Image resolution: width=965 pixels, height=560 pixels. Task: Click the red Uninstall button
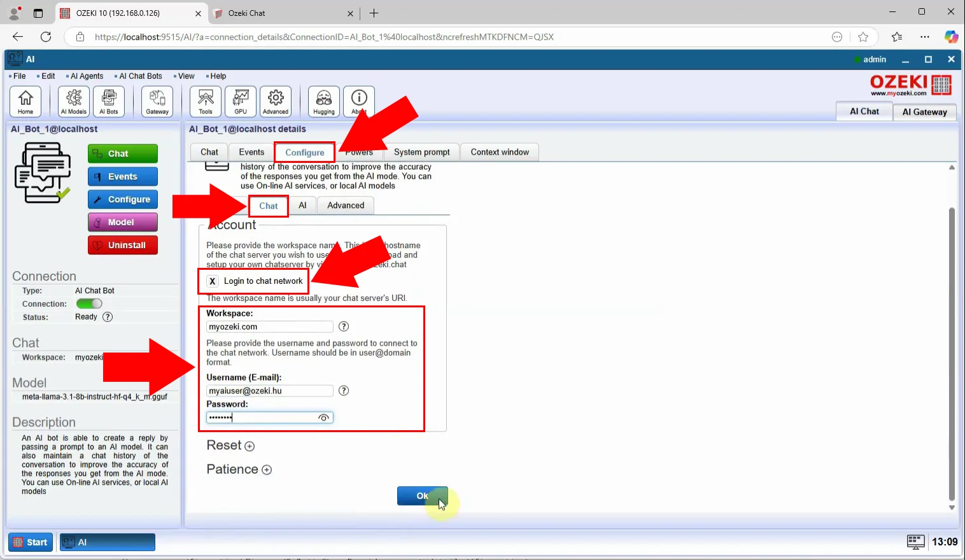point(123,245)
